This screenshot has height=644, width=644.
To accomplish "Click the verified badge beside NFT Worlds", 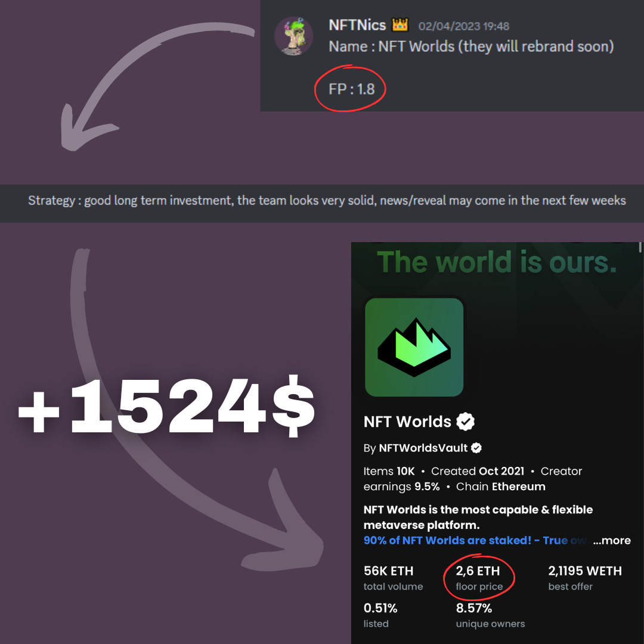I will pyautogui.click(x=465, y=422).
